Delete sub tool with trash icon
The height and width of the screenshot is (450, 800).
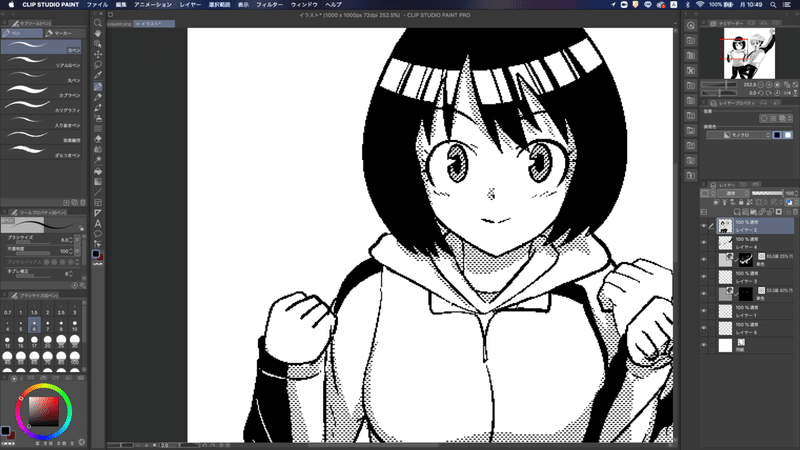pyautogui.click(x=83, y=203)
